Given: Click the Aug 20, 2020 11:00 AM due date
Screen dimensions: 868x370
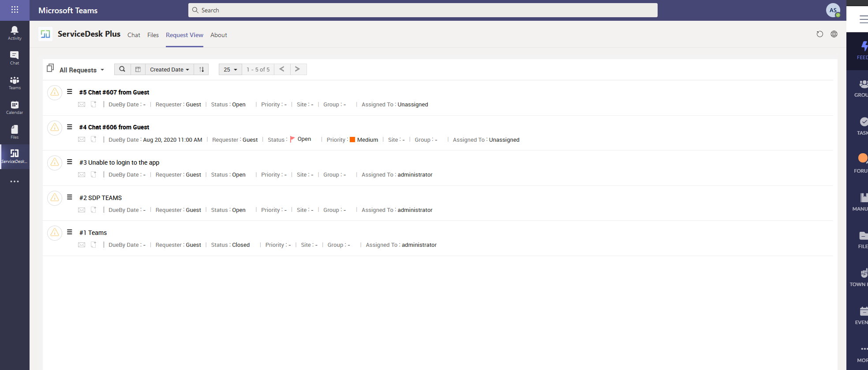Looking at the screenshot, I should (172, 140).
